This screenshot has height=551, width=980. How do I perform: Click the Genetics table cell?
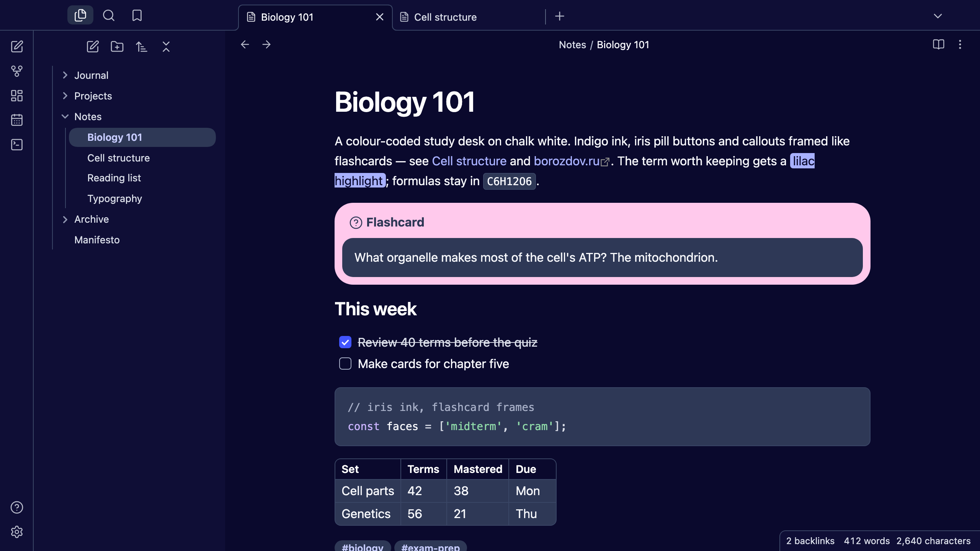pos(368,514)
